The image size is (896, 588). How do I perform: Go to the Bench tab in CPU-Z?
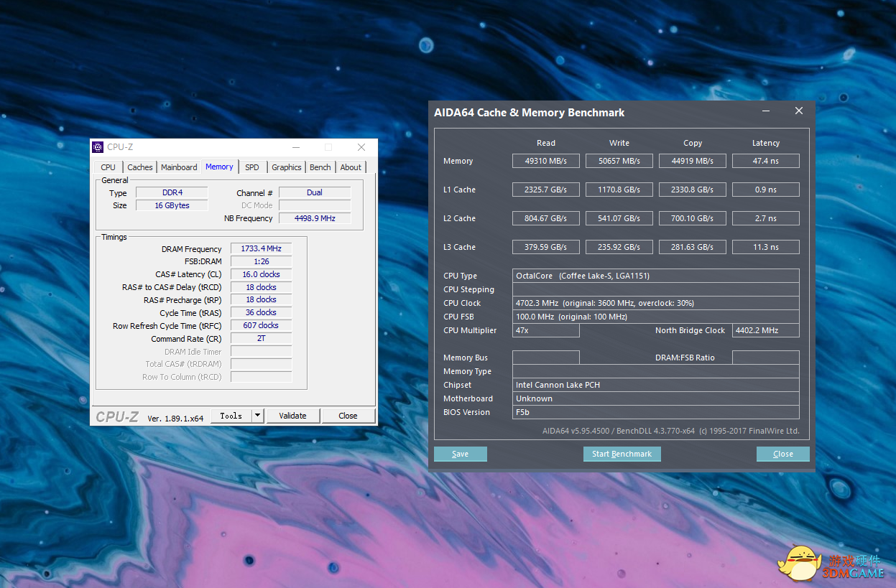click(x=320, y=167)
